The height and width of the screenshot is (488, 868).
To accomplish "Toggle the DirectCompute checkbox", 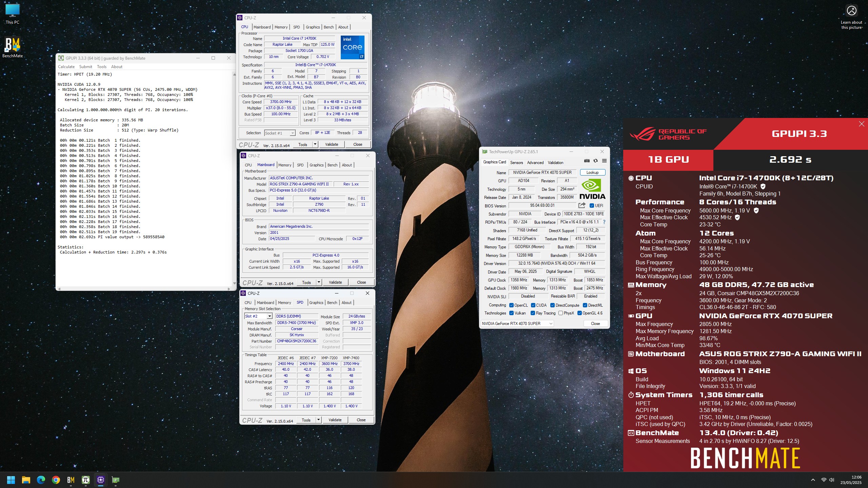I will pos(552,305).
